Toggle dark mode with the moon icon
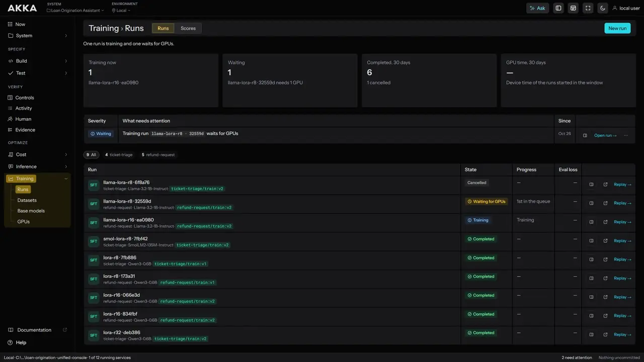Viewport: 644px width, 362px height. [x=603, y=8]
